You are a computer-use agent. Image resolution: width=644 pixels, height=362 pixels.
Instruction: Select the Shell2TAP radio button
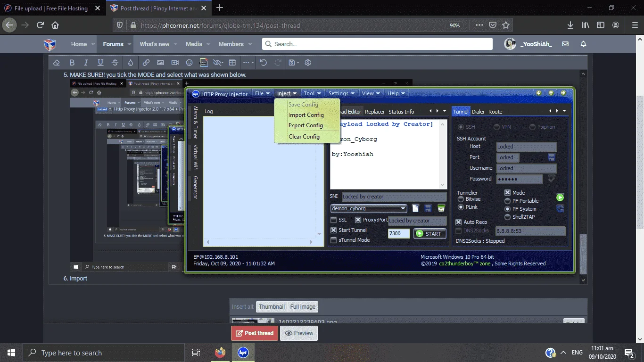tap(508, 217)
